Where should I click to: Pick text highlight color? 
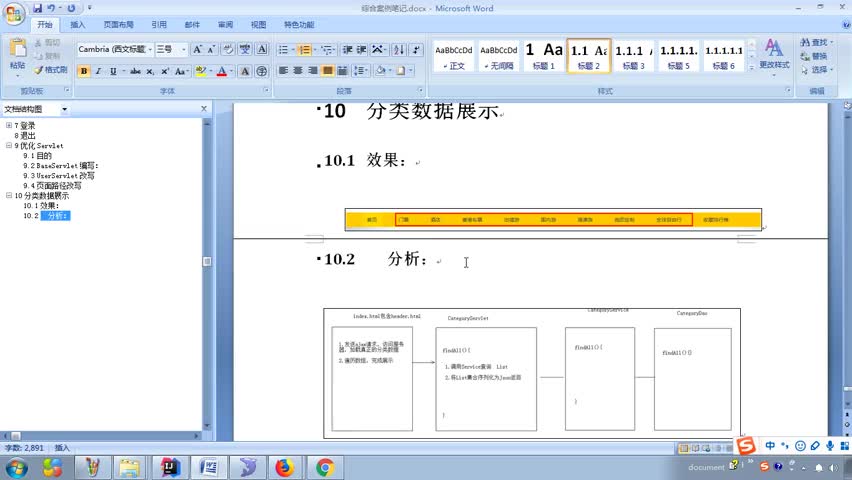click(x=200, y=71)
